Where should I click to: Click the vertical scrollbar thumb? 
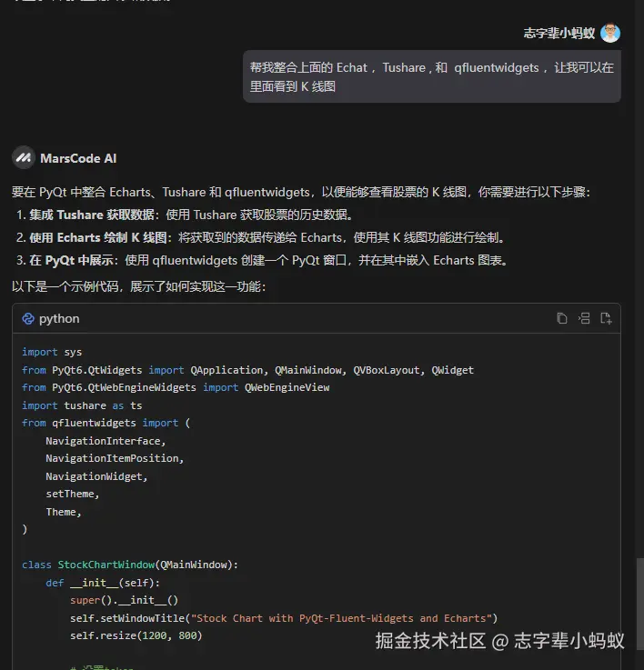pos(640,604)
